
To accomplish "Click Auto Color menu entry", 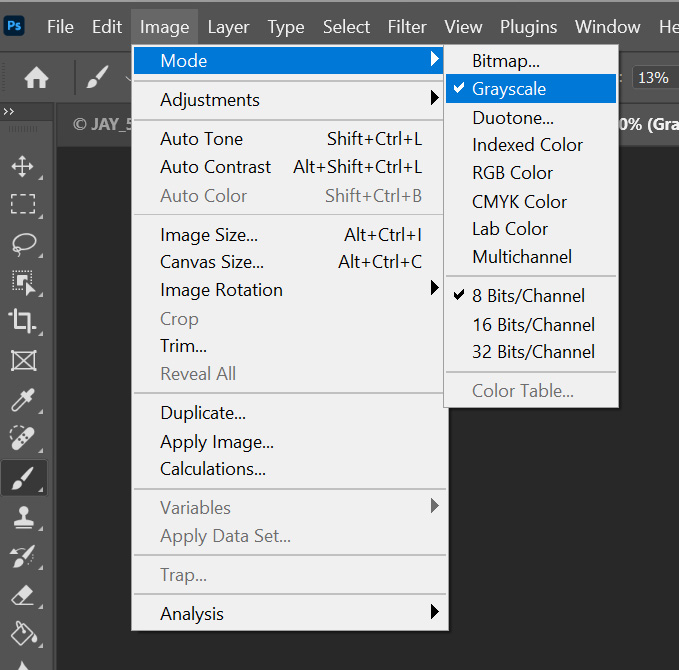I will [288, 195].
